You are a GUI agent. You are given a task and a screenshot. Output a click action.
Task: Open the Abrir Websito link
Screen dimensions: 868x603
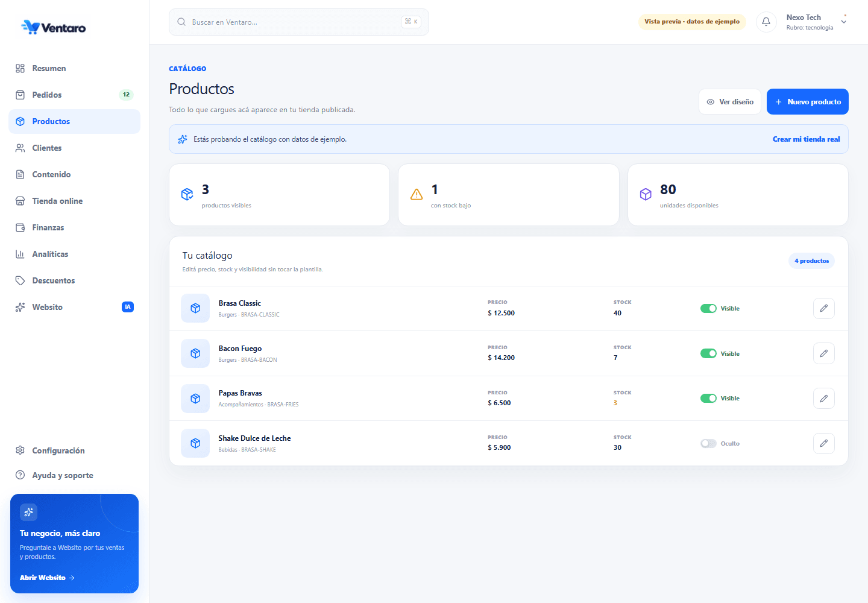[x=47, y=578]
